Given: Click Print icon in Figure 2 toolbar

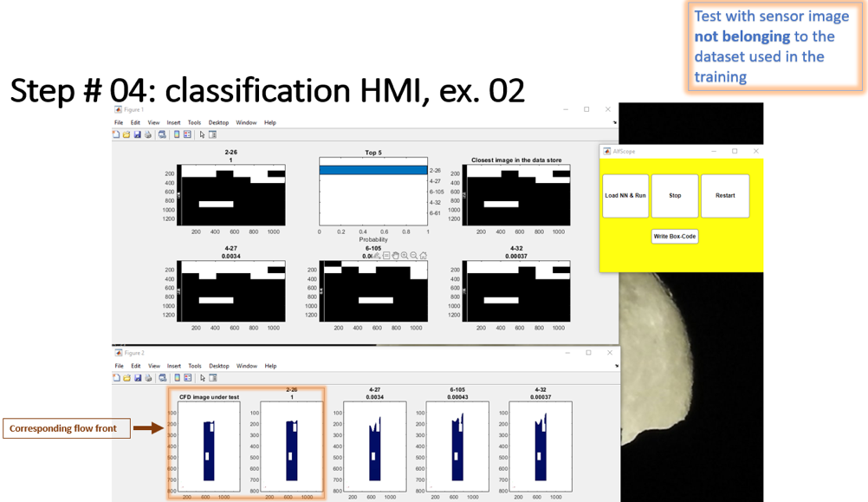Looking at the screenshot, I should click(148, 378).
